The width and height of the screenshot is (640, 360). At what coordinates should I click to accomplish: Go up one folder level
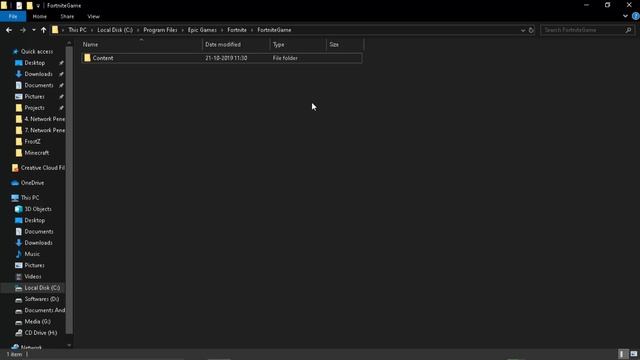(x=43, y=30)
